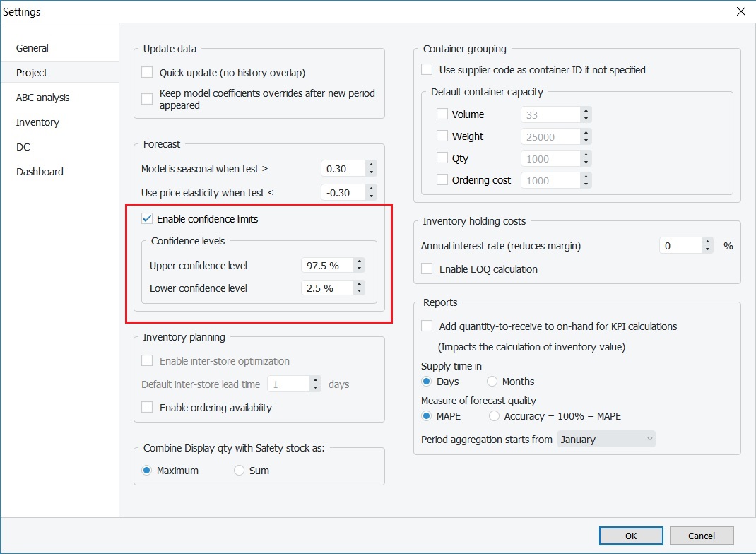Image resolution: width=756 pixels, height=554 pixels.
Task: Increase the seasonal test threshold spinner up arrow
Action: point(372,165)
